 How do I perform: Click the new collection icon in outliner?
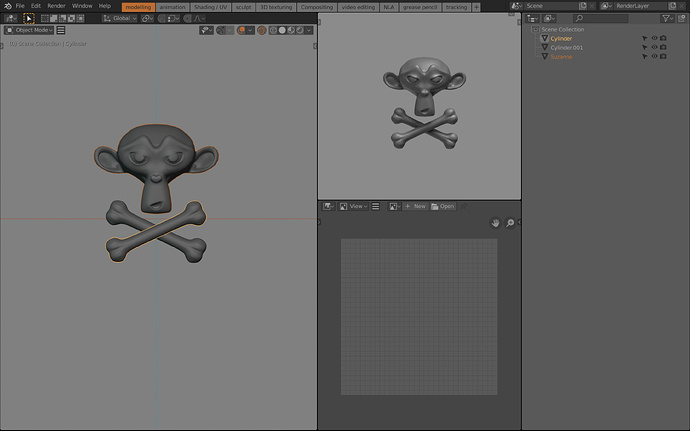click(682, 18)
